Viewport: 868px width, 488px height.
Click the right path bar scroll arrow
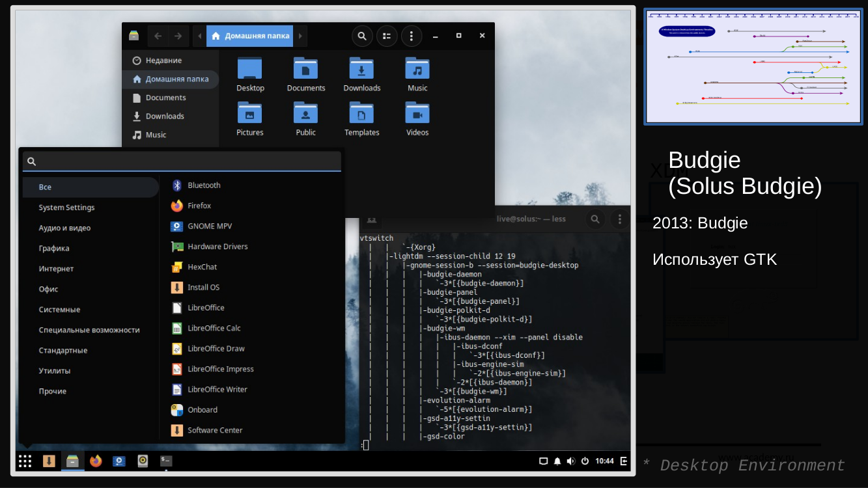click(300, 36)
